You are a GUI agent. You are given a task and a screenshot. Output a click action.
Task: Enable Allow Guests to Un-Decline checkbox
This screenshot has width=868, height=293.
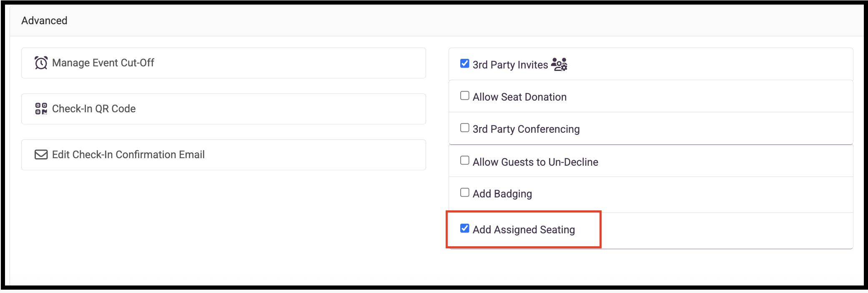[464, 160]
